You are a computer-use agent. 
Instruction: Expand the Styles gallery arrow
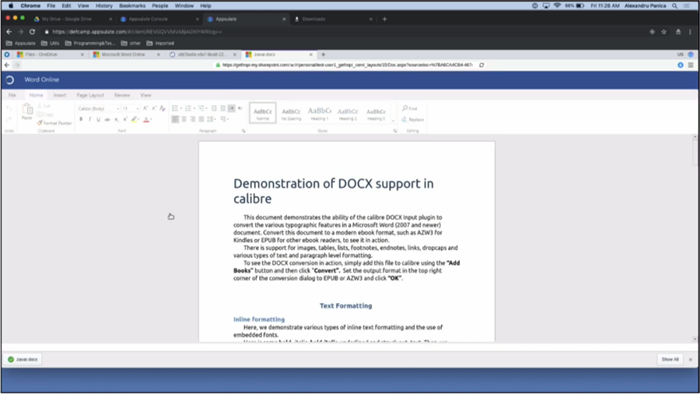393,120
